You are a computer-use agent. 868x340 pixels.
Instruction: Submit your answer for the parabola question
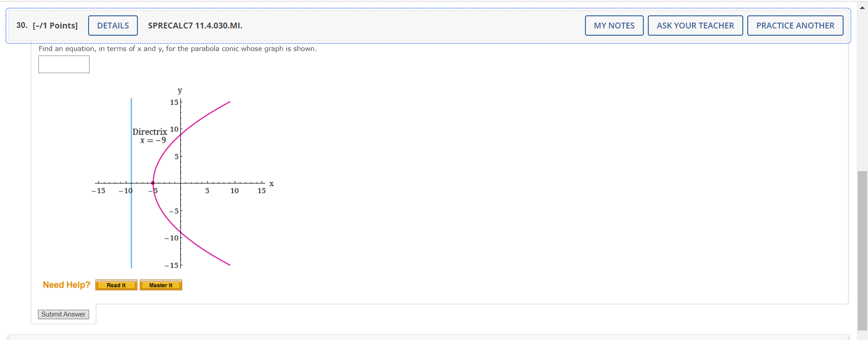point(63,314)
